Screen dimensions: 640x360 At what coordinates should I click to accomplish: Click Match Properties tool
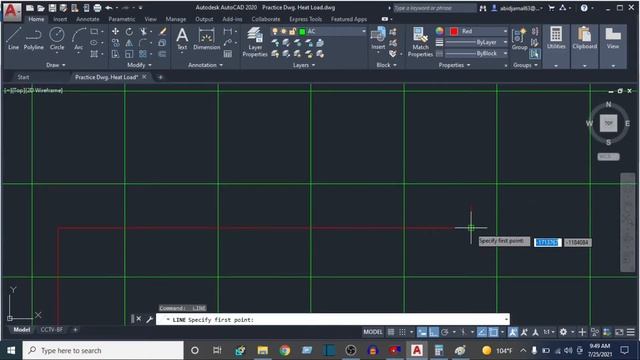coord(420,42)
